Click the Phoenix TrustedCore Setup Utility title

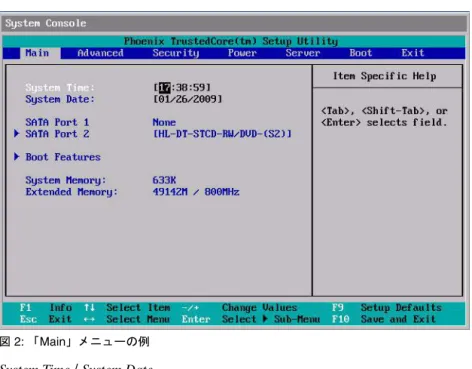tap(231, 41)
